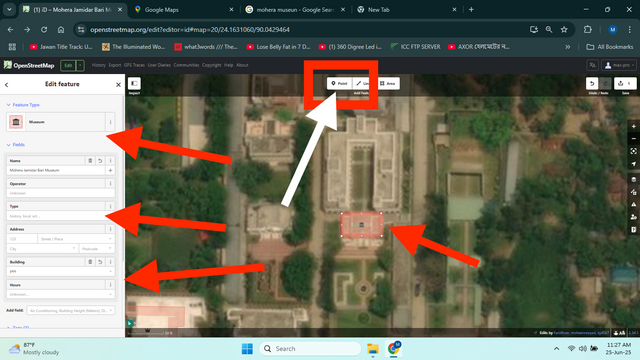The image size is (640, 360).
Task: Open info for the Type field
Action: pos(110,207)
